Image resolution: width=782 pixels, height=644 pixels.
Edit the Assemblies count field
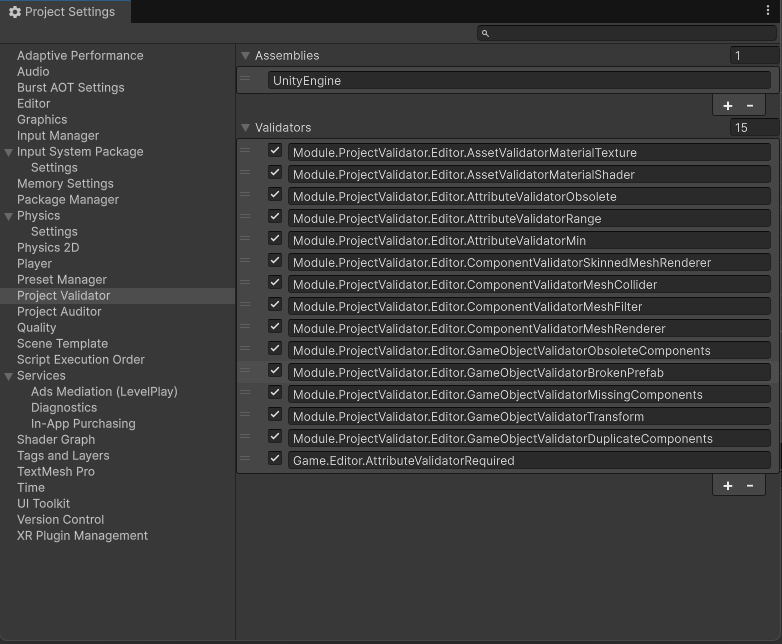pyautogui.click(x=754, y=55)
